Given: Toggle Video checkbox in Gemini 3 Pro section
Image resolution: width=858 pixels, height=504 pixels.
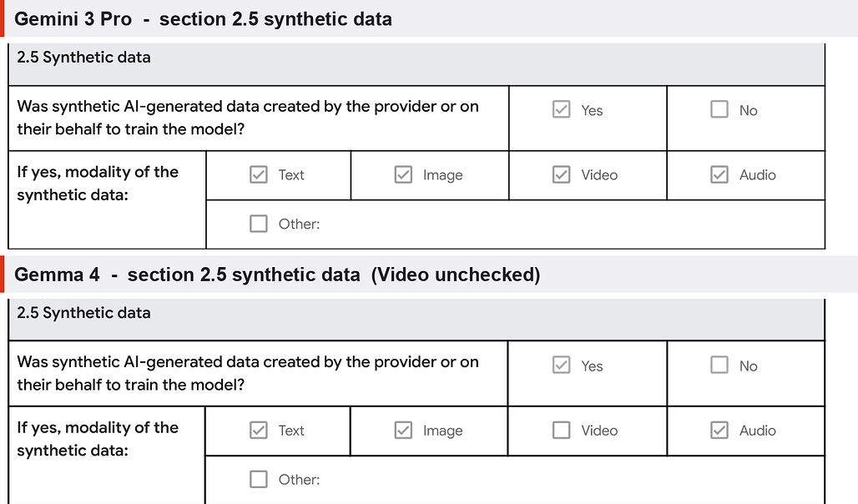Looking at the screenshot, I should click(561, 174).
